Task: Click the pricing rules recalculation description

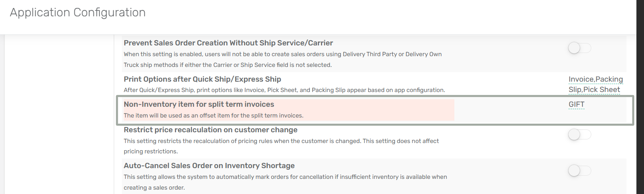Action: [281, 141]
